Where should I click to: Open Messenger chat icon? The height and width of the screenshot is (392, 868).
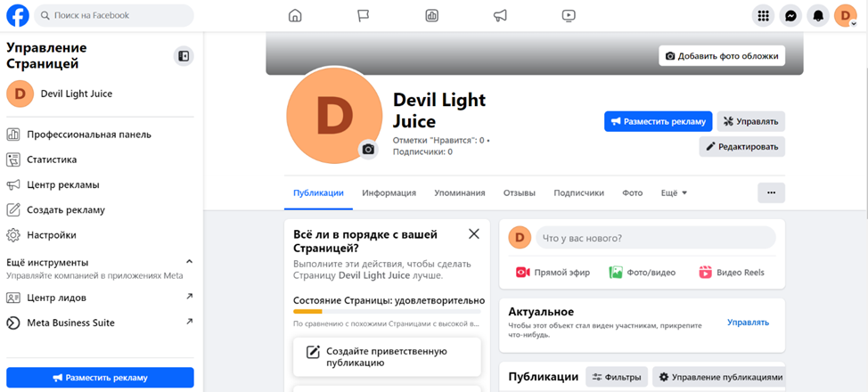[x=790, y=15]
